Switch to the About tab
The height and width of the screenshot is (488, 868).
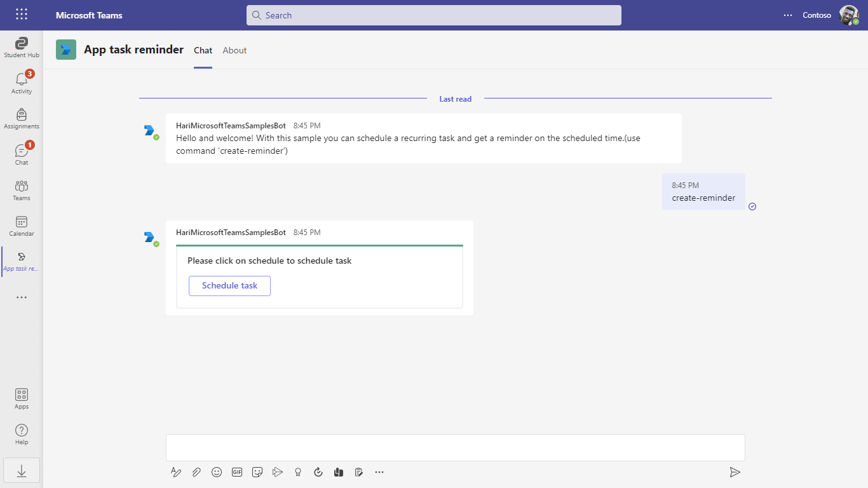(x=234, y=50)
